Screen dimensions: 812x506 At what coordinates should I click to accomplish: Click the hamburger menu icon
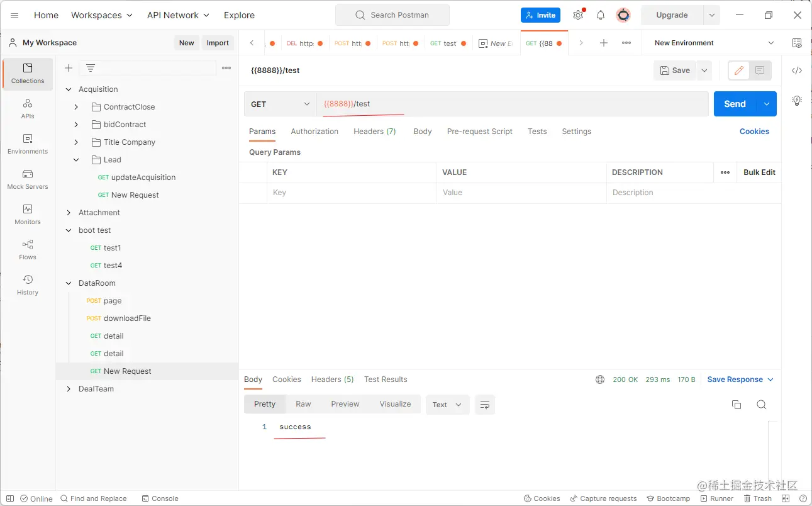point(14,15)
